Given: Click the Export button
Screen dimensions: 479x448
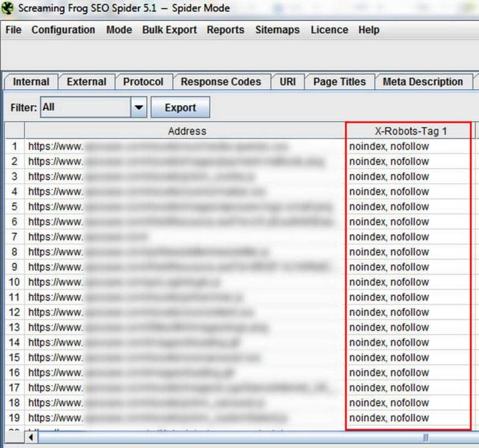Looking at the screenshot, I should coord(180,108).
